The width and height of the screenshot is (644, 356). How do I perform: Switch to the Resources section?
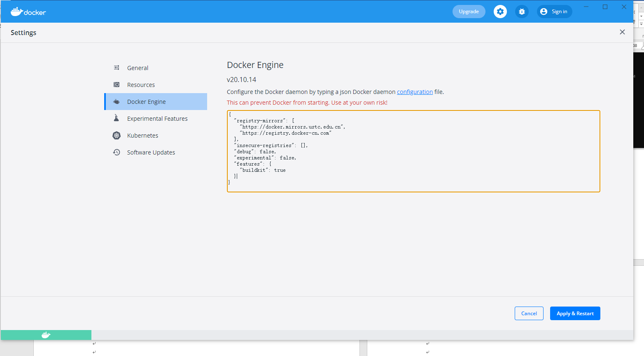tap(141, 85)
